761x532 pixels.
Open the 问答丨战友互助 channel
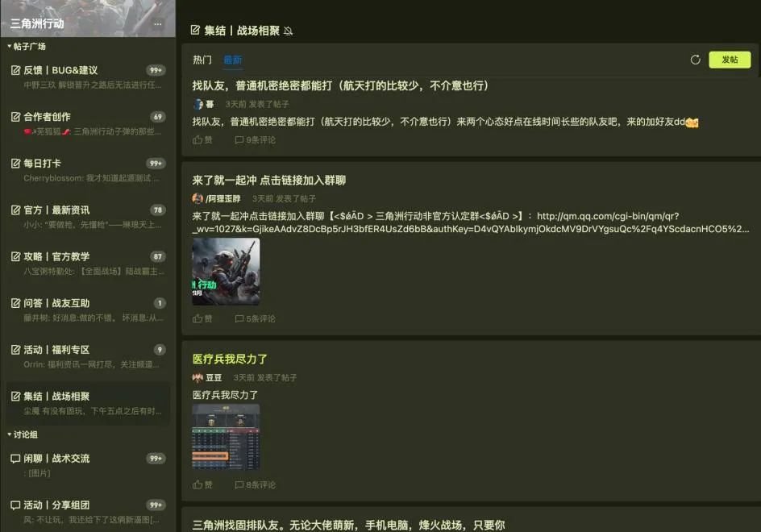point(88,310)
